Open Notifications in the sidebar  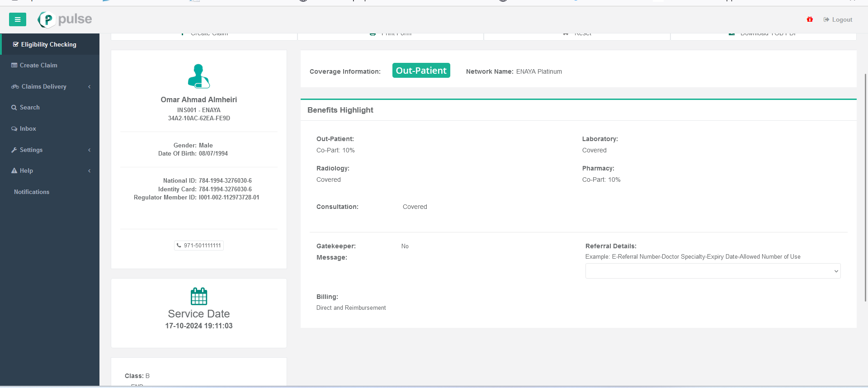(x=32, y=192)
